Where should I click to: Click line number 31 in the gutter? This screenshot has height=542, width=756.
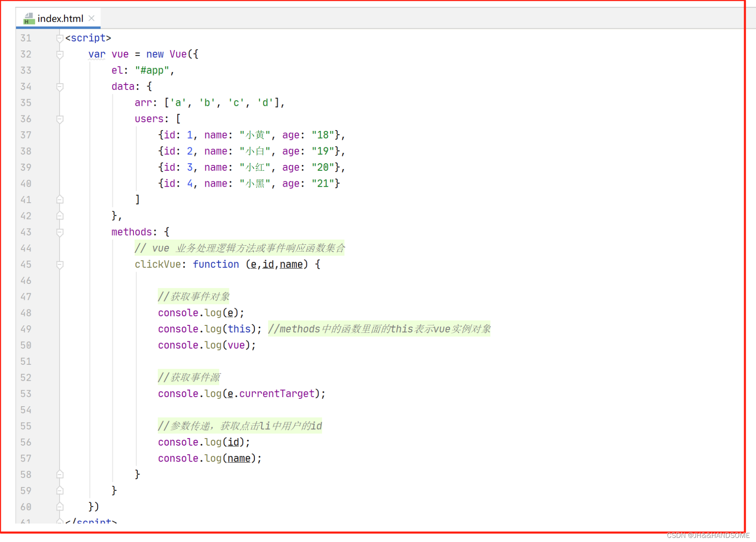(26, 38)
